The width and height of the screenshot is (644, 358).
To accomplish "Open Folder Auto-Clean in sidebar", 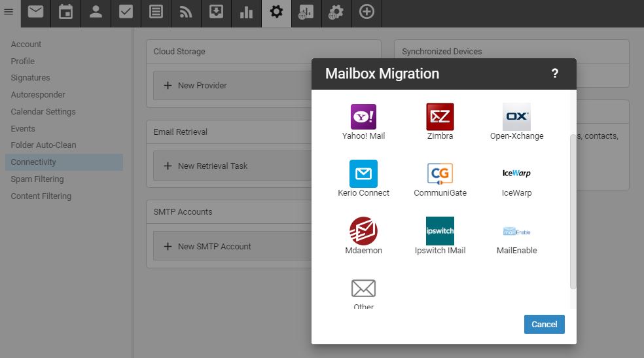I will [x=44, y=145].
